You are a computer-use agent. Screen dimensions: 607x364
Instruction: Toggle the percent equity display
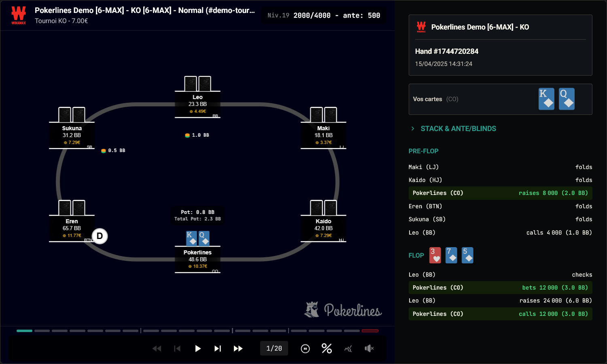(x=327, y=348)
